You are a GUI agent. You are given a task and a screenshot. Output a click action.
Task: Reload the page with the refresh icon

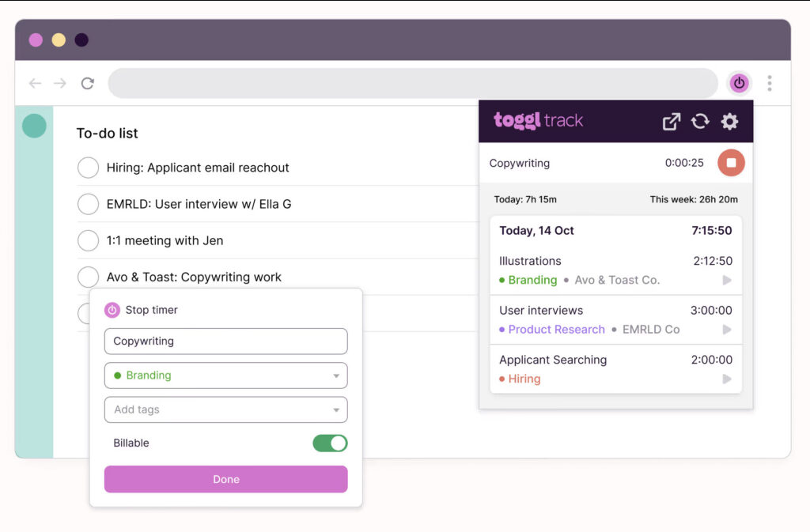tap(88, 83)
